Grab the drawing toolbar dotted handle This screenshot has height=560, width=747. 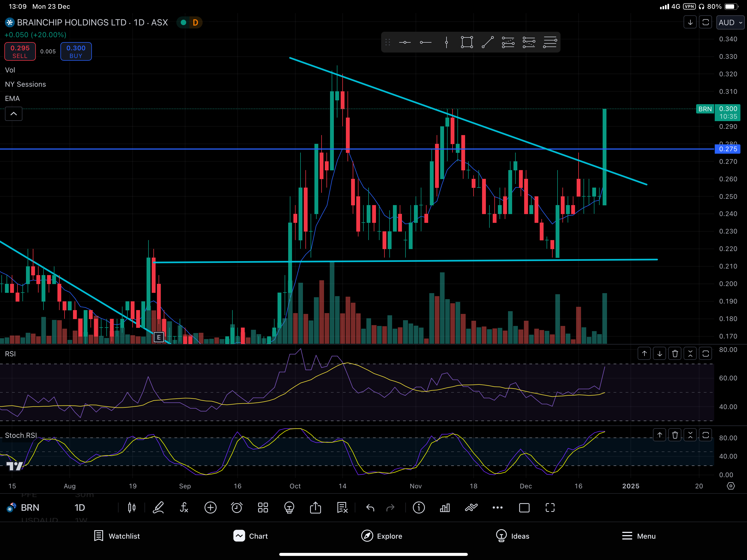388,42
